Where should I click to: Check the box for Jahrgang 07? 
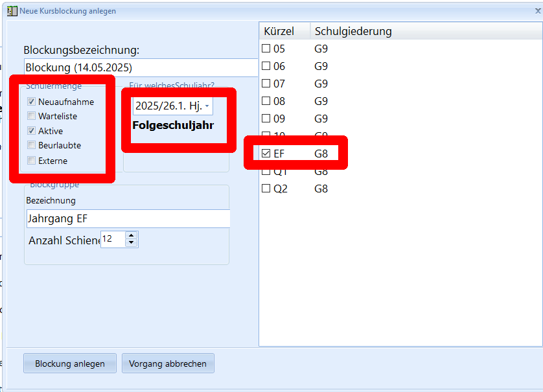266,83
